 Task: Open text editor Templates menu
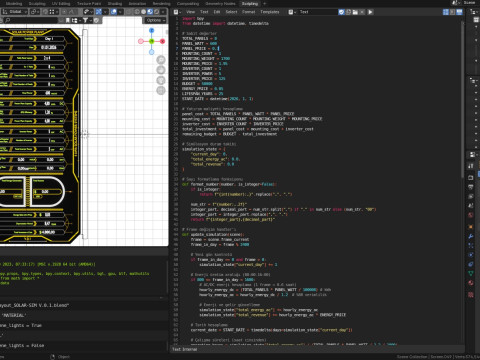[x=270, y=12]
